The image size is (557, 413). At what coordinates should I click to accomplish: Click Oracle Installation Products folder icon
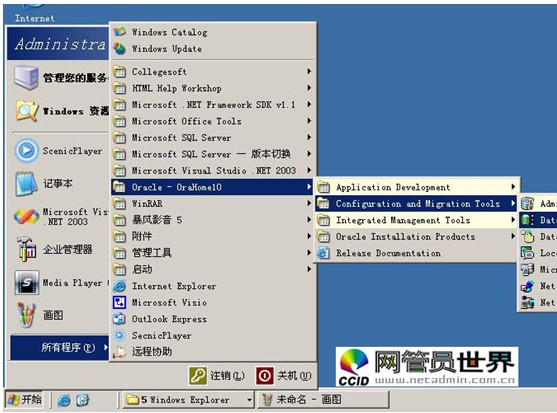click(x=323, y=237)
